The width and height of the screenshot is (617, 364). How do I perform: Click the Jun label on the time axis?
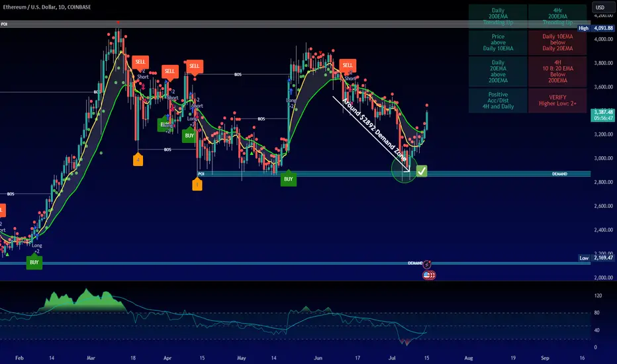click(318, 357)
